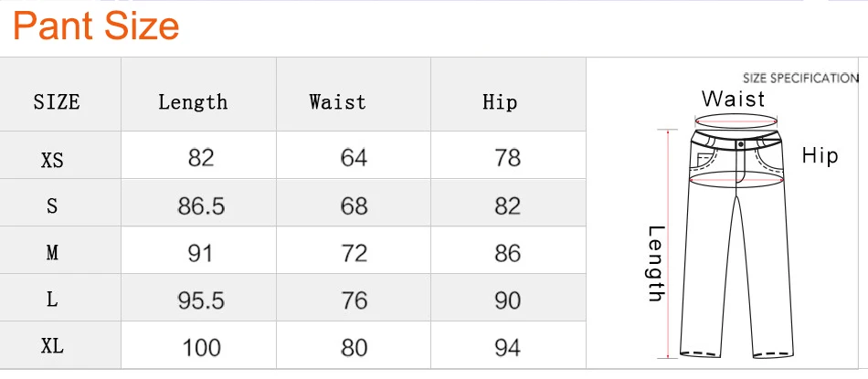Screen dimensions: 868x379
Task: Click the M waist value 72
Action: coord(354,253)
